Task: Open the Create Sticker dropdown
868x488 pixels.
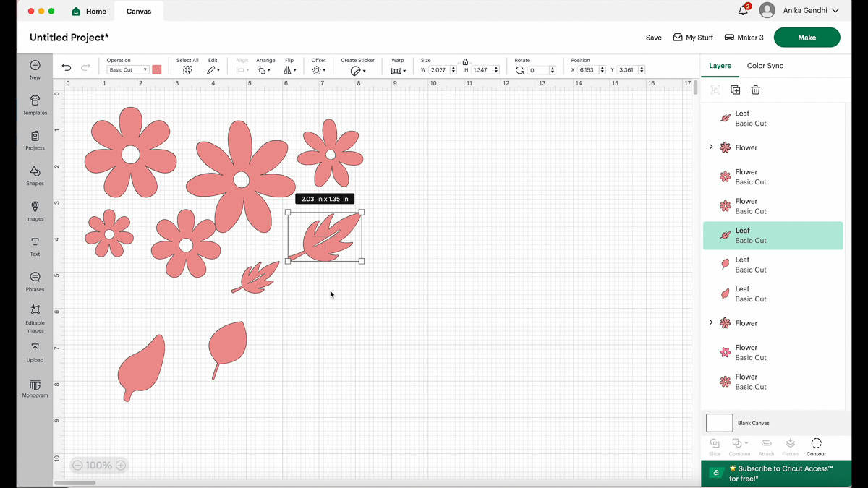Action: (x=358, y=70)
